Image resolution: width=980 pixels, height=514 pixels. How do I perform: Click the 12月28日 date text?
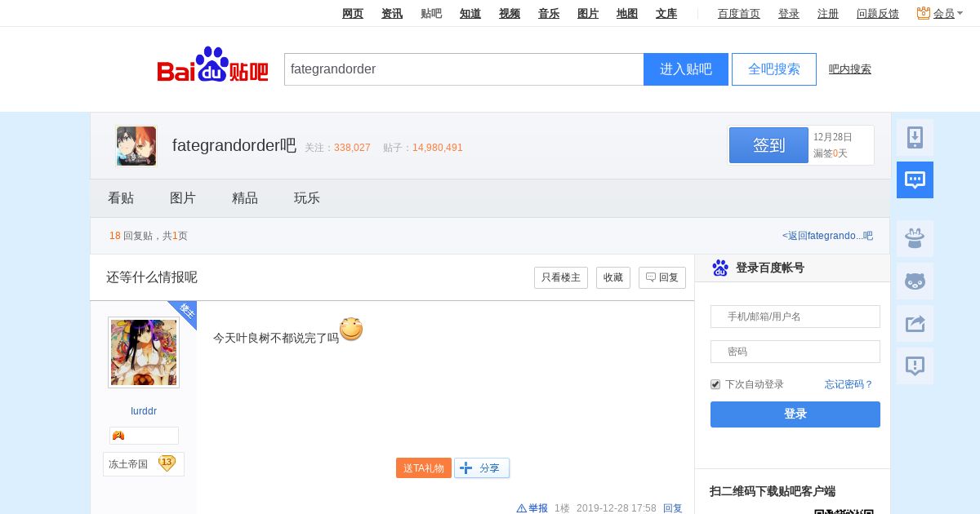click(x=833, y=137)
